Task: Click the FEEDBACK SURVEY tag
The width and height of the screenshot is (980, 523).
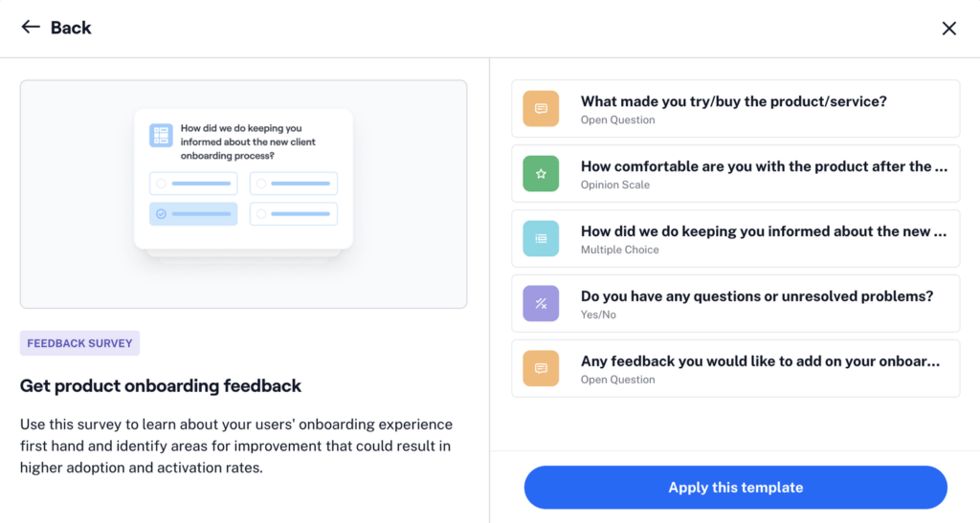Action: (79, 343)
